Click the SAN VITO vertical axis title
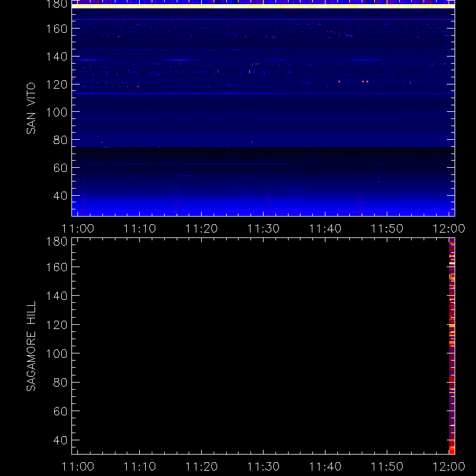This screenshot has height=476, width=476. [31, 108]
